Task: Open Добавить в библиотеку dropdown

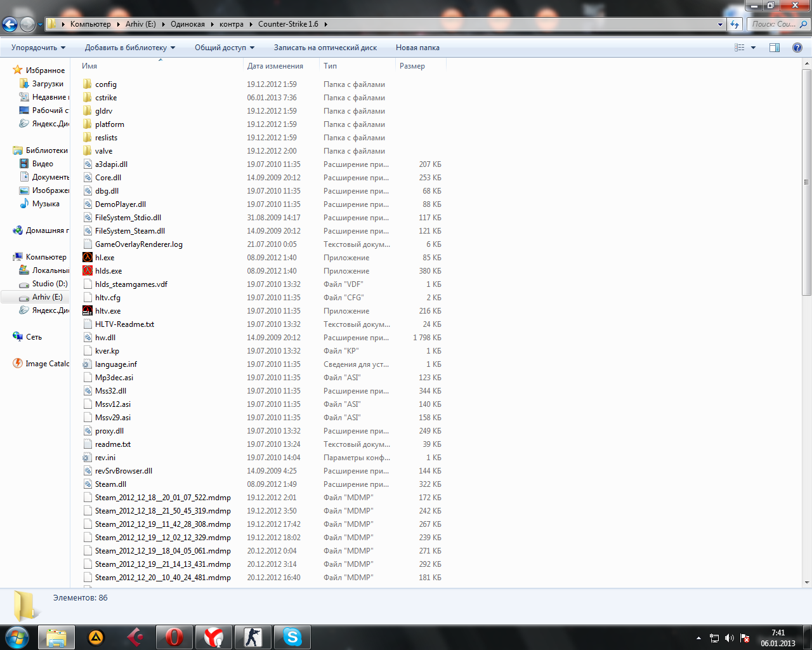Action: click(130, 48)
